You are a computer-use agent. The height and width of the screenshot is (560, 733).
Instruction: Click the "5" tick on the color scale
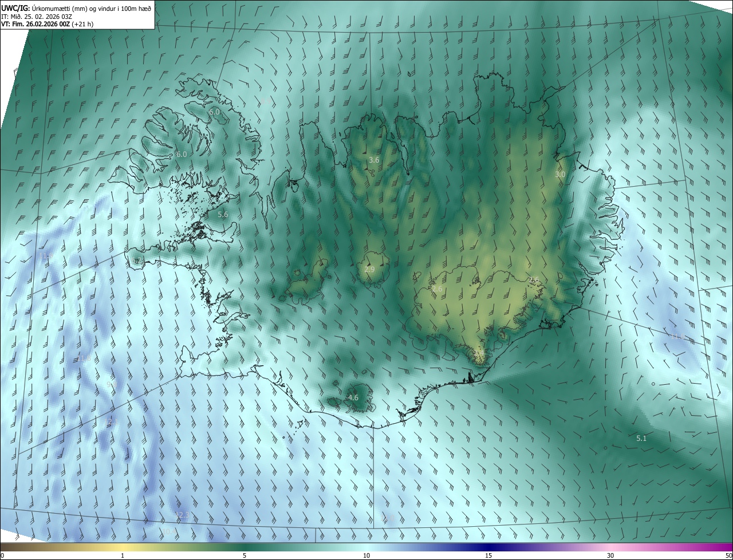pyautogui.click(x=245, y=555)
